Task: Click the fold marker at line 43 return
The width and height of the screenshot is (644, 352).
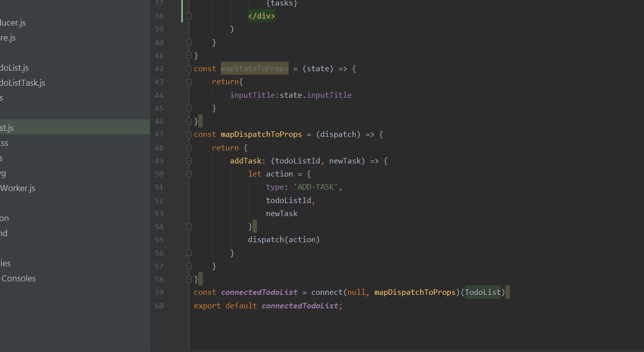Action: click(x=189, y=82)
